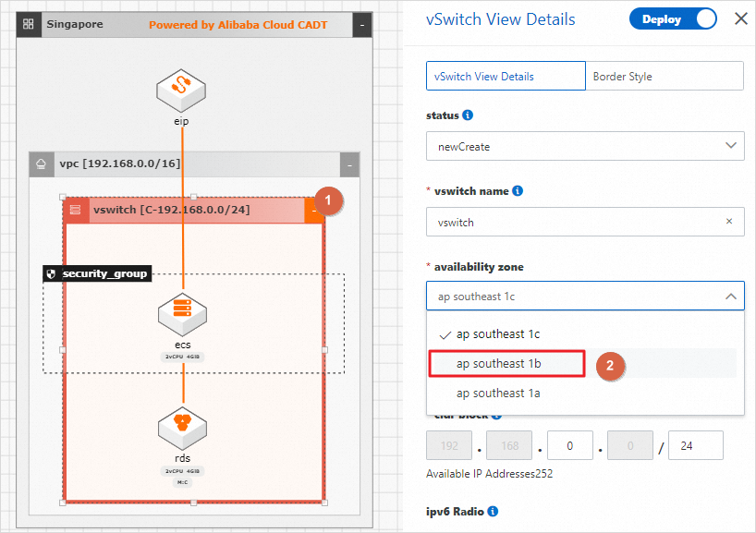The height and width of the screenshot is (533, 756).
Task: Click the status info icon
Action: pyautogui.click(x=468, y=115)
